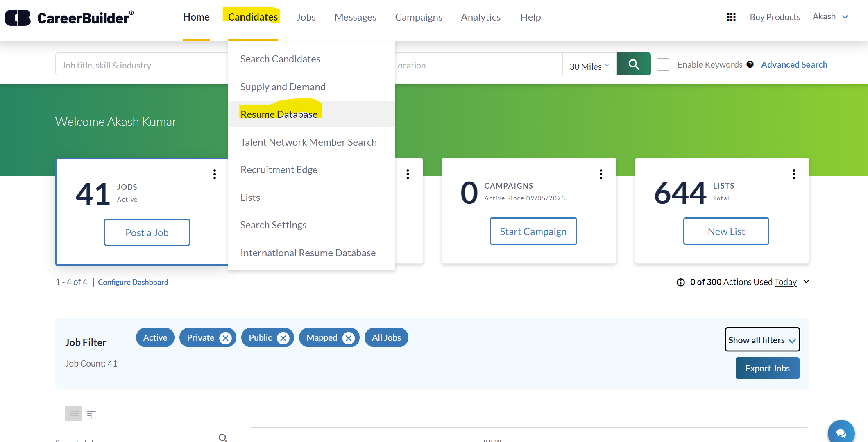Screen dimensions: 868x442
Task: Open the Campaigns card three-dot menu
Action: (601, 174)
